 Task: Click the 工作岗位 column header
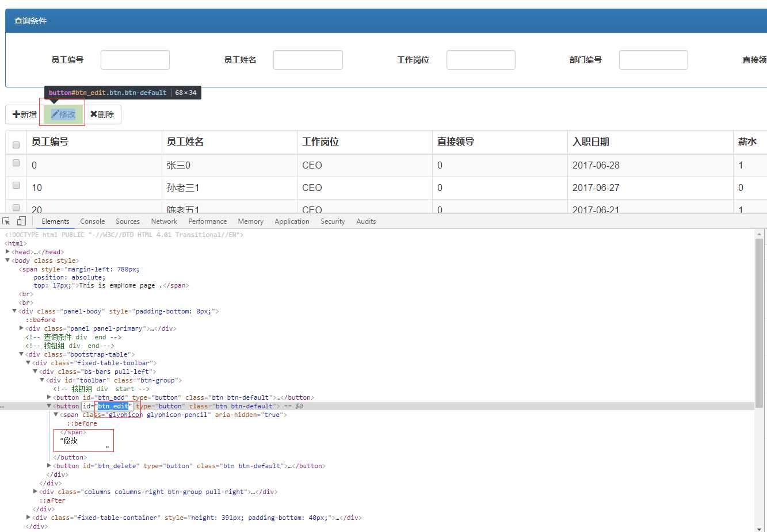coord(365,142)
